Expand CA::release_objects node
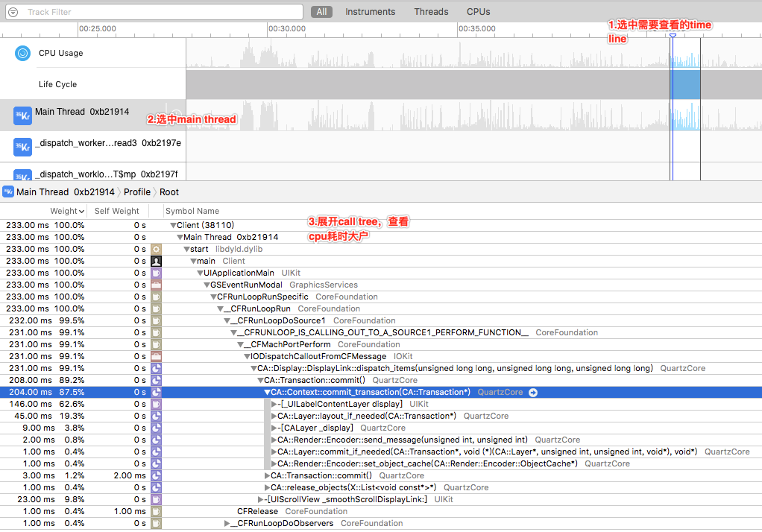Image resolution: width=762 pixels, height=532 pixels. click(267, 487)
